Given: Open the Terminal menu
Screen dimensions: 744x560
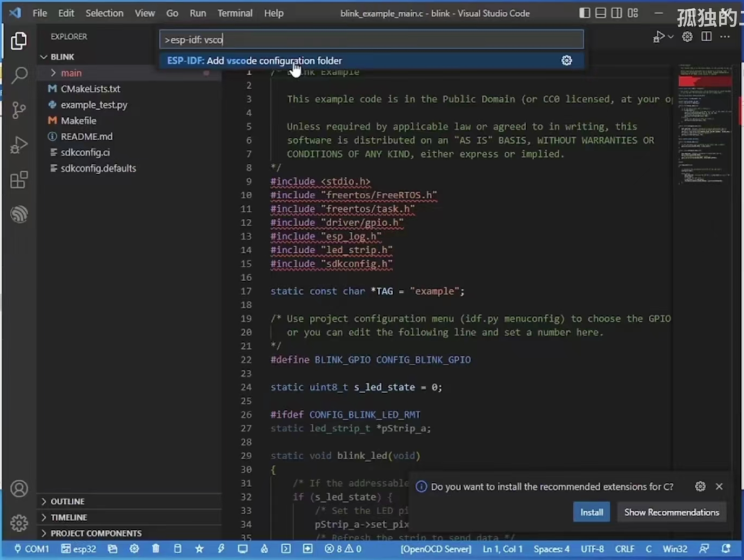Looking at the screenshot, I should (x=234, y=13).
